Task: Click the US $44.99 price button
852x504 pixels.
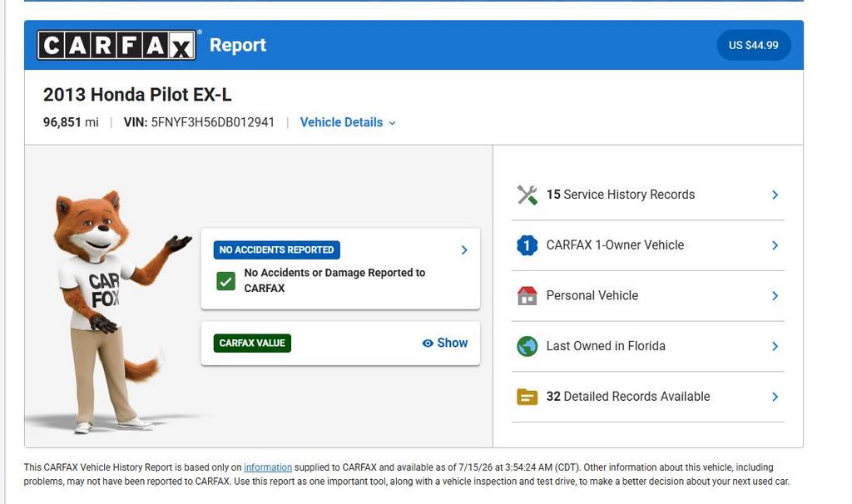Action: (753, 45)
